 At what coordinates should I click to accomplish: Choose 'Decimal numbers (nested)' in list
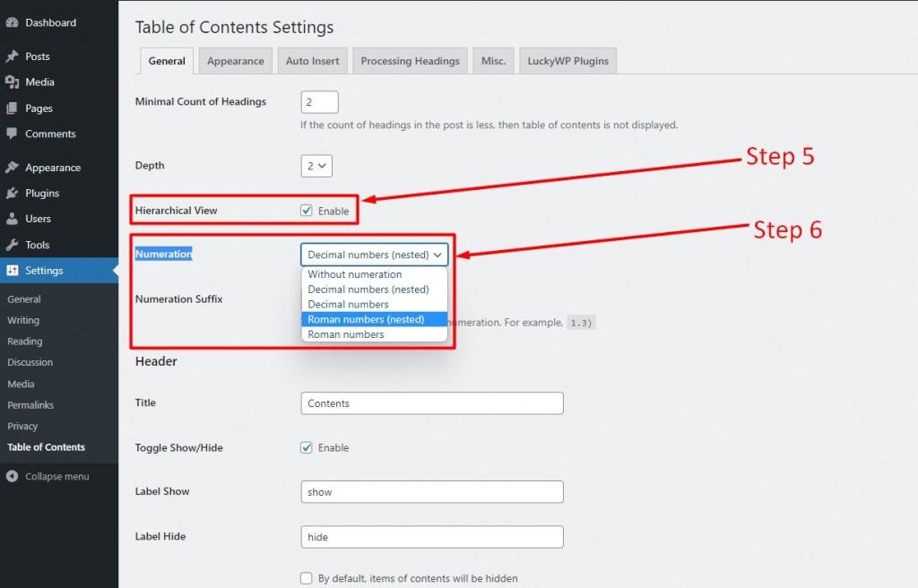pos(375,290)
